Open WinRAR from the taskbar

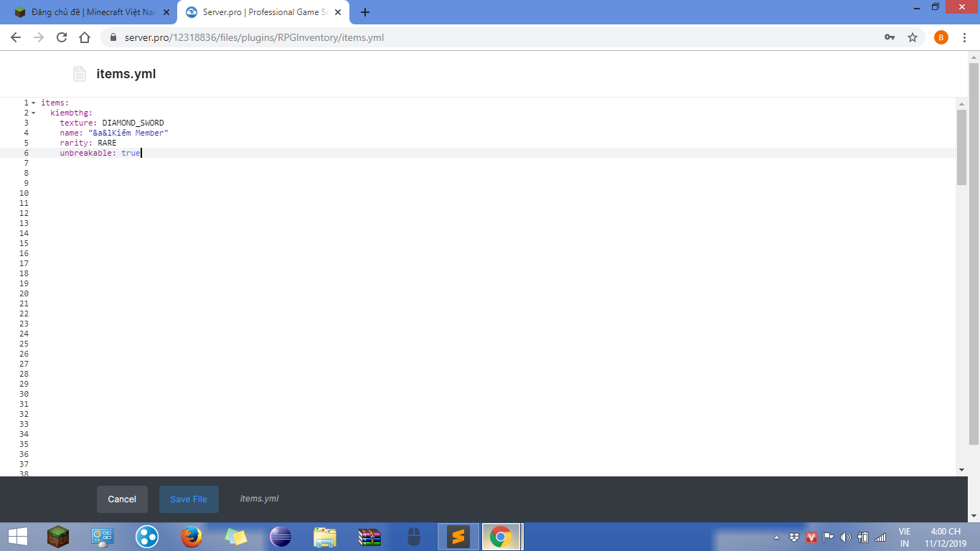coord(369,537)
